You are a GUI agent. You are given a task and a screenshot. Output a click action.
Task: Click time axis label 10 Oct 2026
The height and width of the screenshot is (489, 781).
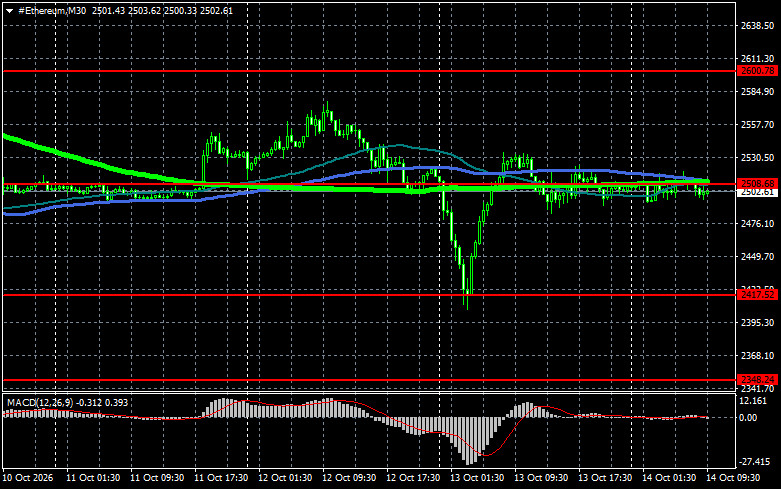(x=27, y=478)
